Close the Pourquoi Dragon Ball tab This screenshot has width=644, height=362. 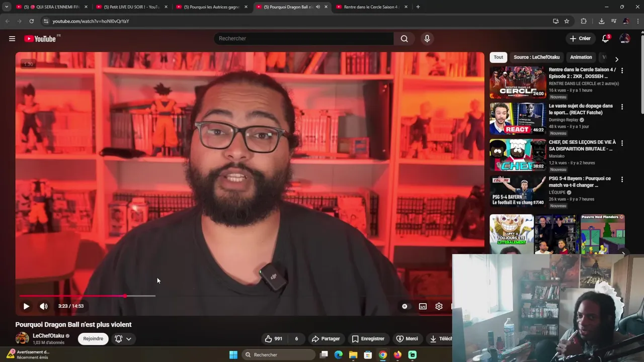pos(326,7)
